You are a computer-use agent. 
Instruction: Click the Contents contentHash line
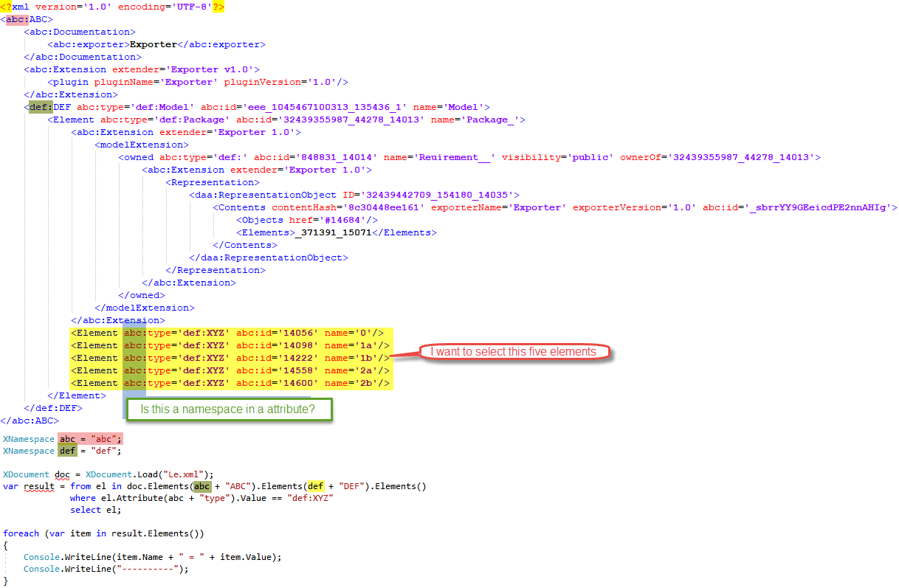coord(554,207)
